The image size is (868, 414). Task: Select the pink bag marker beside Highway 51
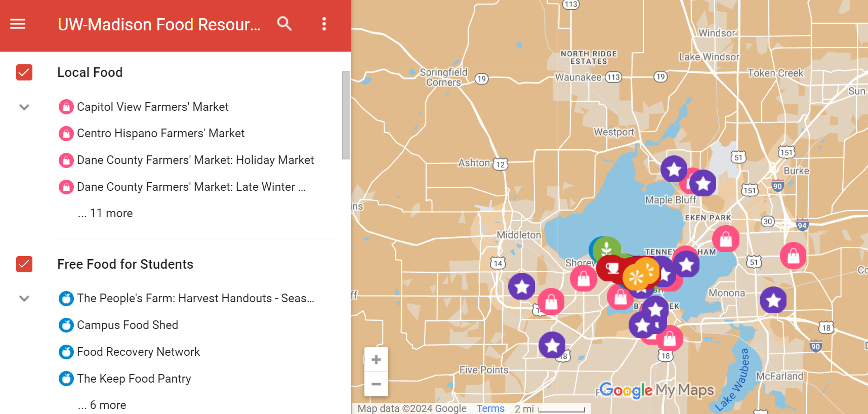point(794,256)
